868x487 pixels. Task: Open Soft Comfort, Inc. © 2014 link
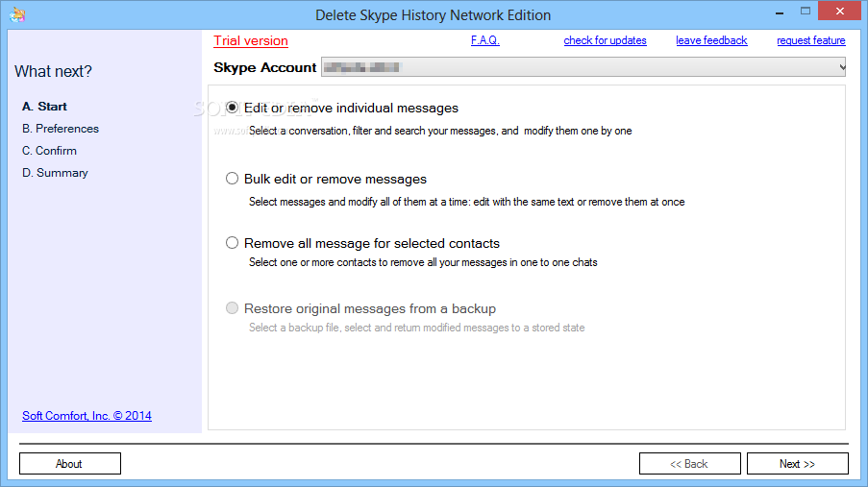87,416
